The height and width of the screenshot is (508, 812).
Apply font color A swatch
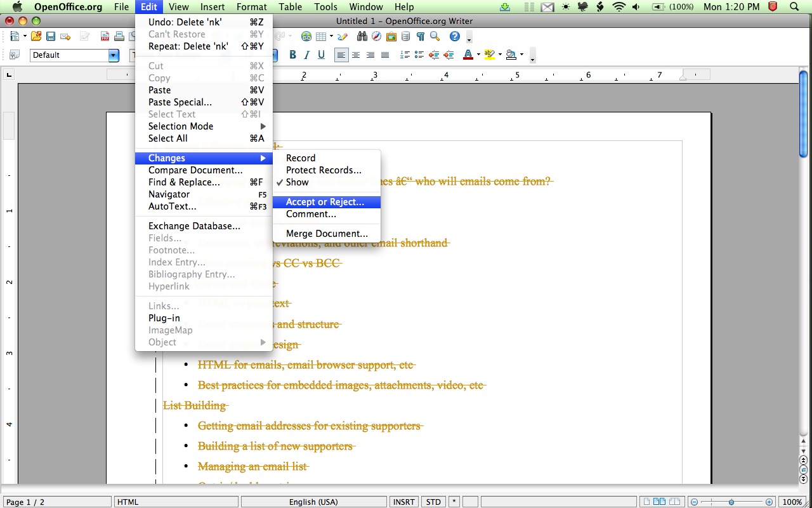tap(468, 55)
